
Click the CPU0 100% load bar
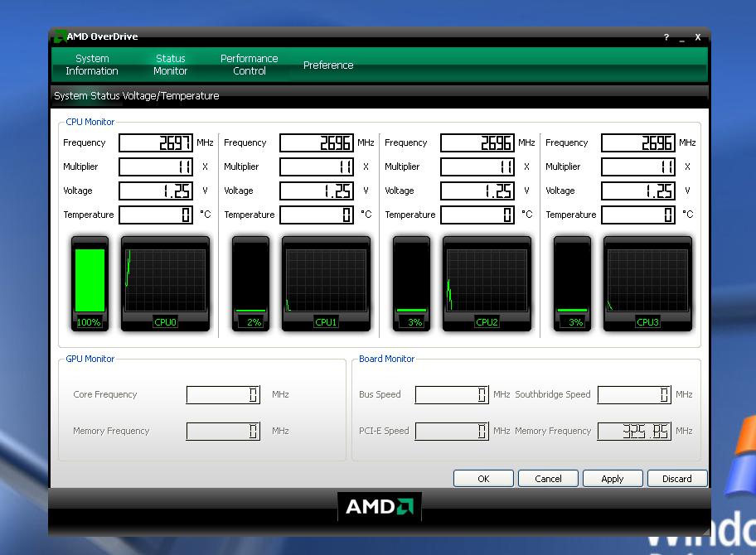(90, 283)
